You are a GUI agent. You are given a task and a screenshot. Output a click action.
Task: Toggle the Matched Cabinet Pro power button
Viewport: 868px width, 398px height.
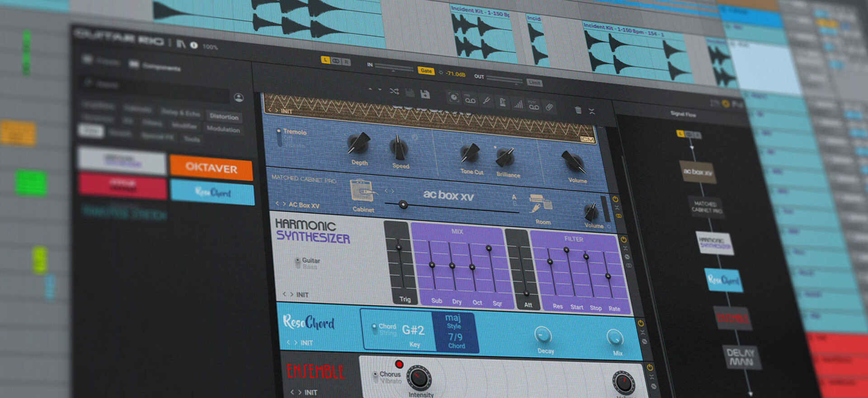(615, 199)
